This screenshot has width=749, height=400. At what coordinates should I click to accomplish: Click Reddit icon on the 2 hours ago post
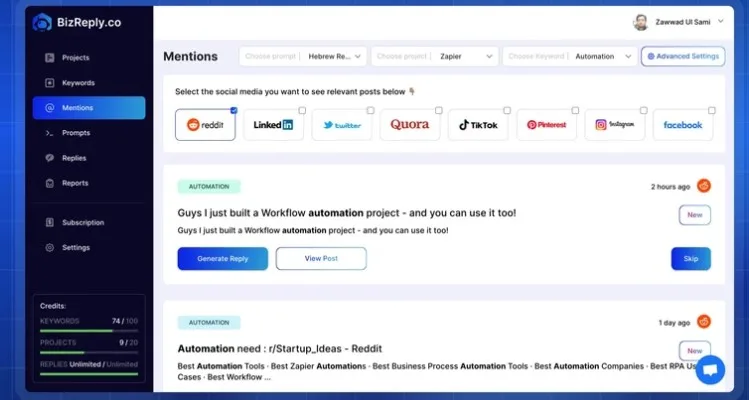(x=704, y=186)
